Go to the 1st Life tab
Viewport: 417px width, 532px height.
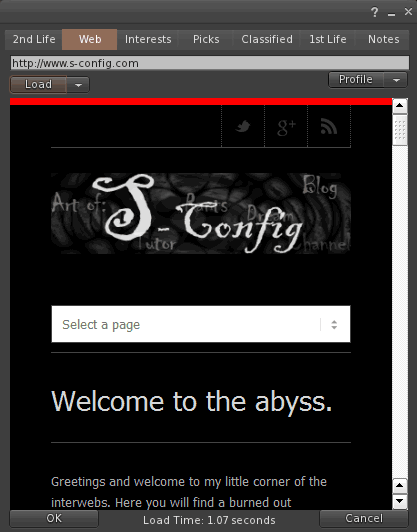328,39
